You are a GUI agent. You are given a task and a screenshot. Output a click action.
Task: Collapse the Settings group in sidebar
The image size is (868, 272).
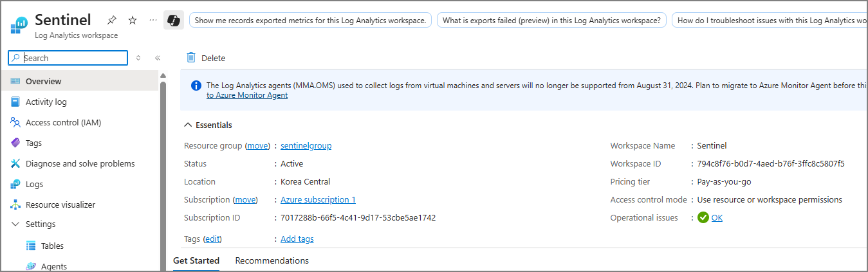(15, 224)
